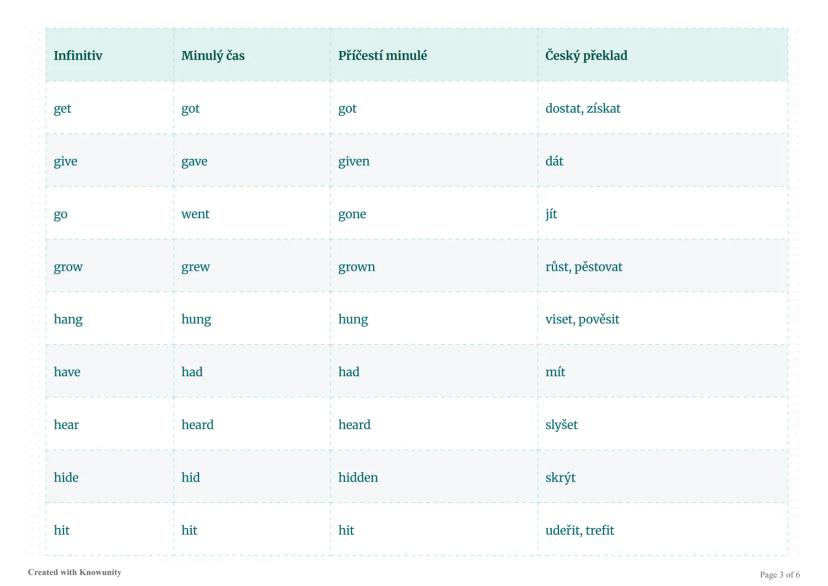Click the word "gave" in the table

194,161
